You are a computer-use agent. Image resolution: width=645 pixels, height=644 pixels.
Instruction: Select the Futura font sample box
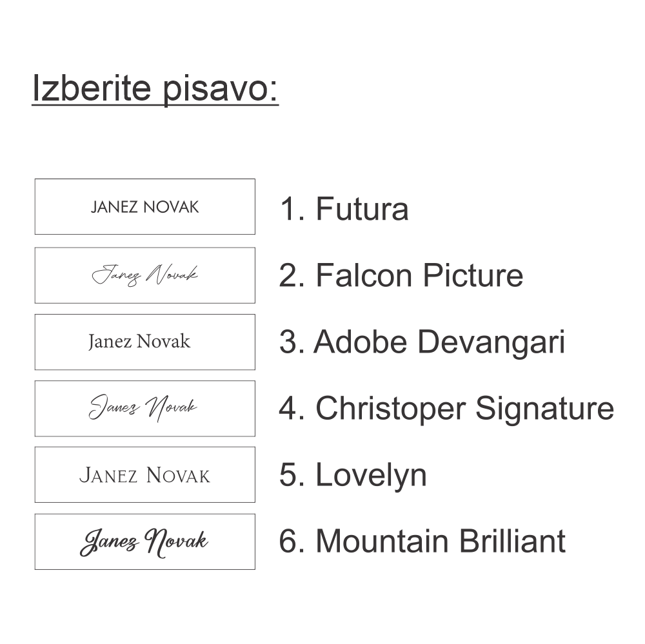coord(144,207)
